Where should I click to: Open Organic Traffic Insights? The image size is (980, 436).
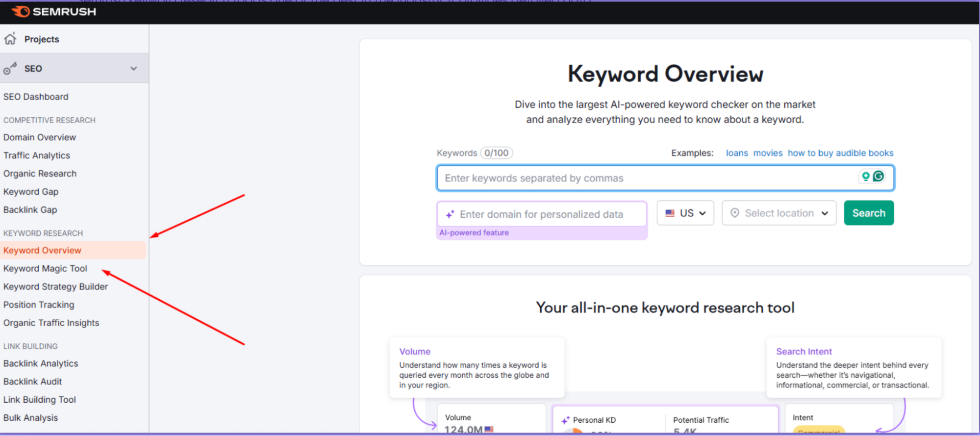tap(51, 323)
